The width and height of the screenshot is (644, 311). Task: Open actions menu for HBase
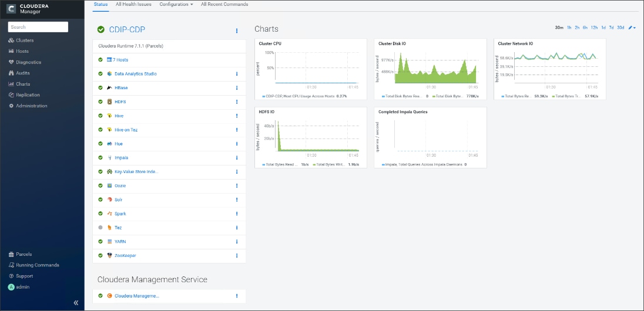pos(237,88)
